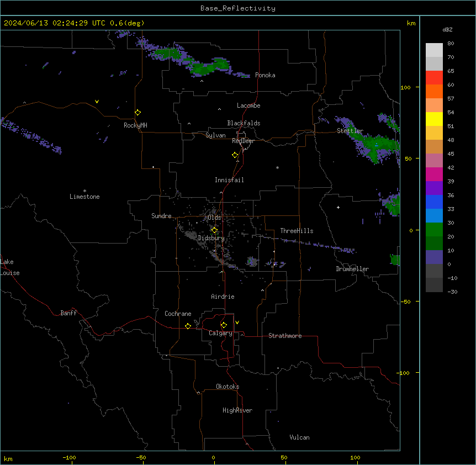Click the dBZ legend heading

click(447, 29)
